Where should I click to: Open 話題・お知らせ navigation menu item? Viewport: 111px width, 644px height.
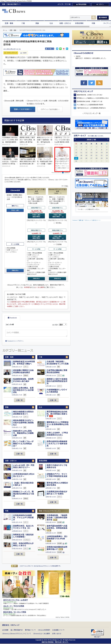click(65, 23)
